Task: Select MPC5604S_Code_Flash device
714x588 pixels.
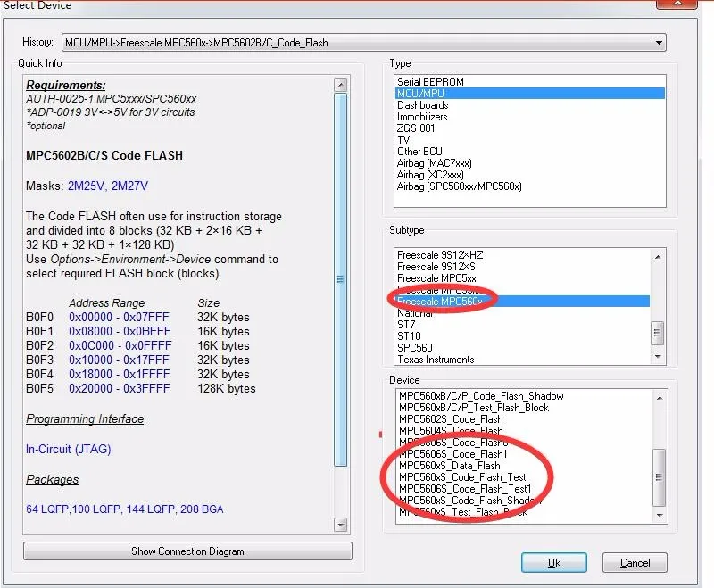Action: click(x=525, y=431)
